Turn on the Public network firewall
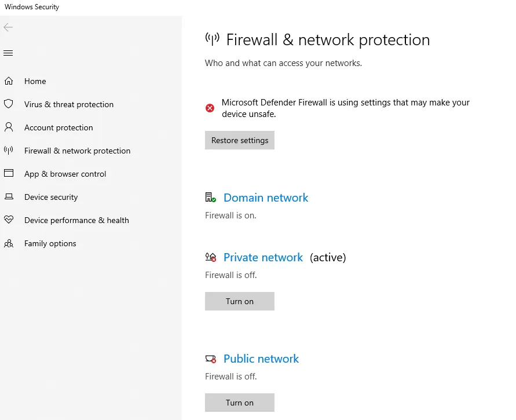This screenshot has height=420, width=516. click(x=240, y=403)
